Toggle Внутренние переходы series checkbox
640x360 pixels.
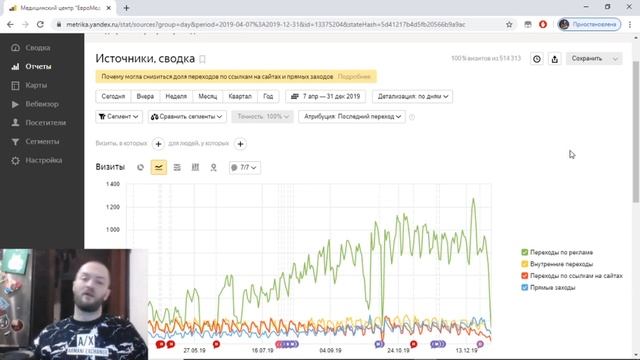tap(525, 264)
